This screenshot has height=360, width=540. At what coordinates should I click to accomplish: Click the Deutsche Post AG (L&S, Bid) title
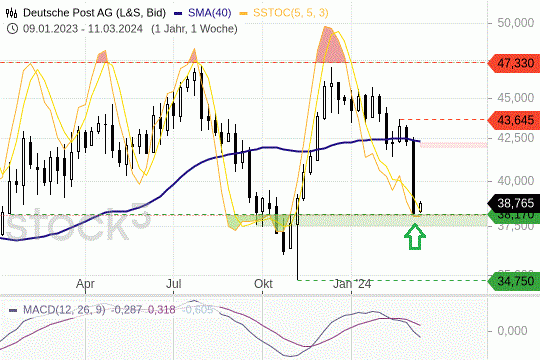[94, 13]
